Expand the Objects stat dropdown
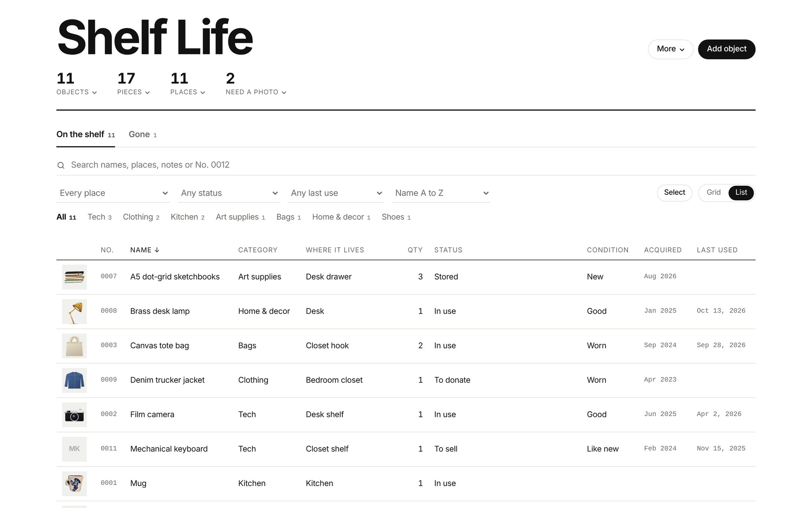 77,84
